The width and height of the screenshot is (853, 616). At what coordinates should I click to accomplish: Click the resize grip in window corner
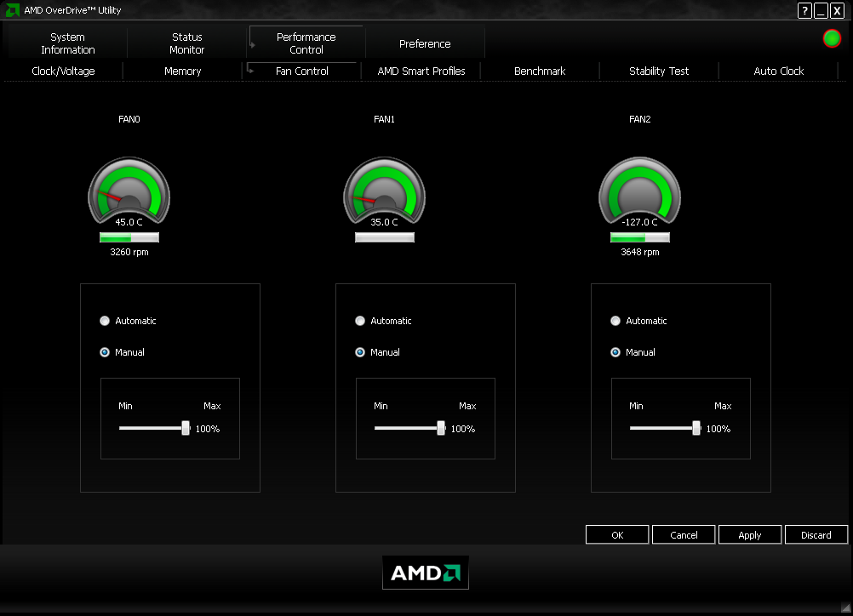tap(844, 607)
